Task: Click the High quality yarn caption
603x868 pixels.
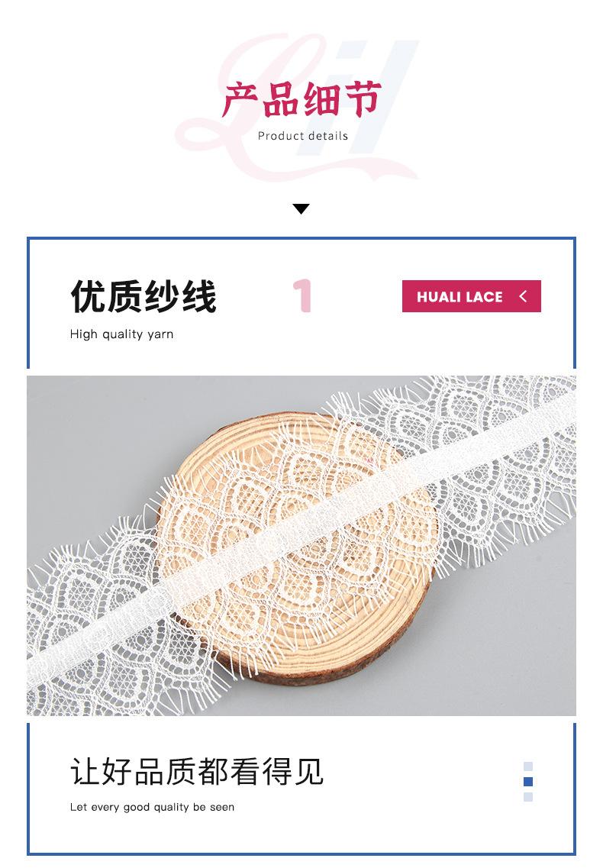Action: [122, 334]
